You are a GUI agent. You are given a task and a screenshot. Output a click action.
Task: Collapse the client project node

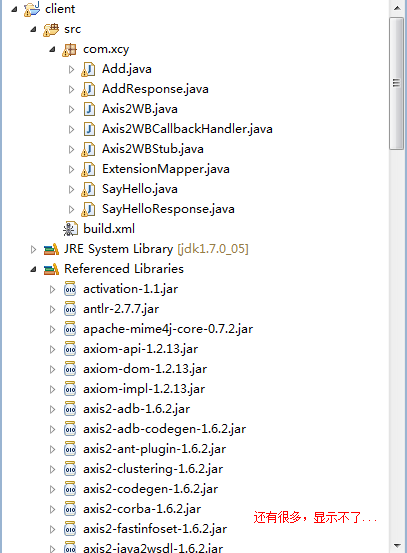tap(14, 10)
